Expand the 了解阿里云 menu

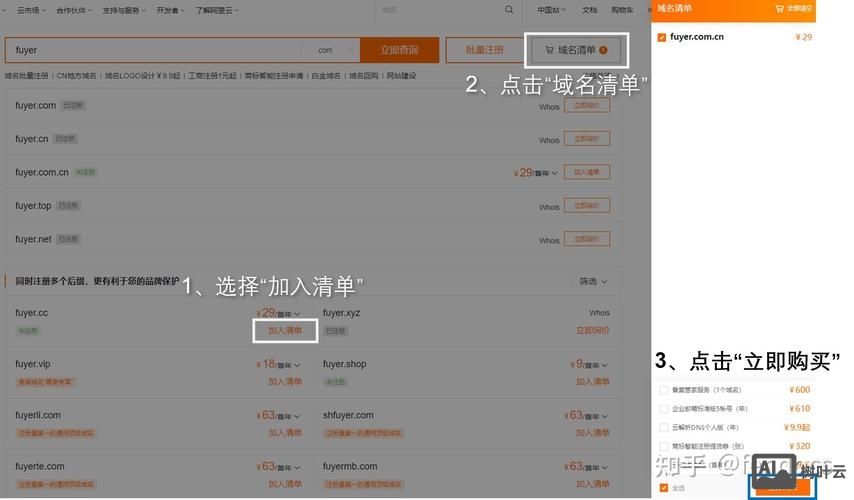(217, 10)
